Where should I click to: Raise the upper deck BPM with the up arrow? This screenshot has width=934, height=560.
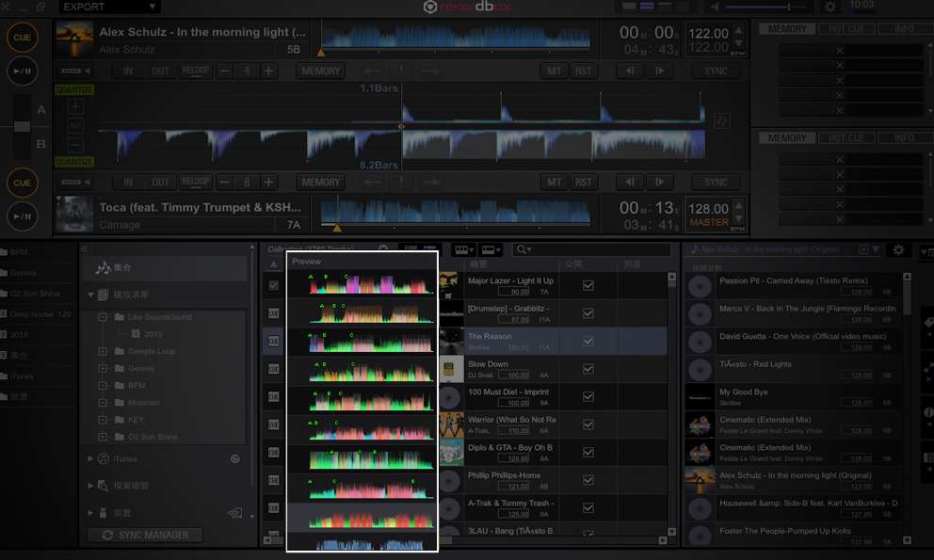coord(738,29)
